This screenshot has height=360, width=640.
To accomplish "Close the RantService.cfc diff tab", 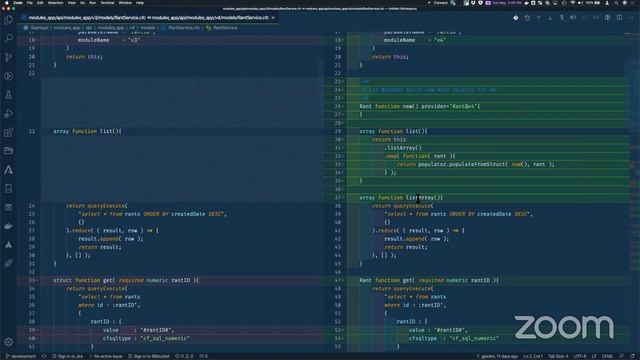I will point(273,18).
